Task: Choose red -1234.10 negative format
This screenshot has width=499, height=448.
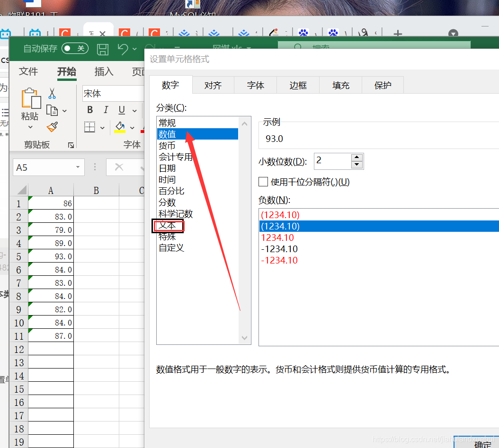Action: 379,260
